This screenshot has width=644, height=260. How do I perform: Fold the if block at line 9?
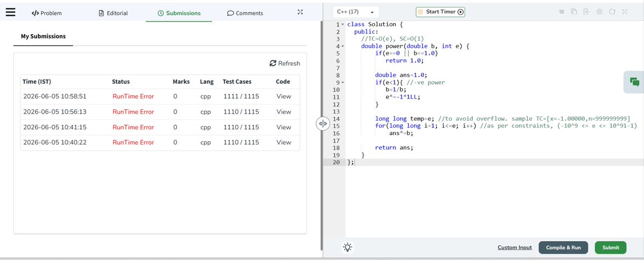[343, 83]
